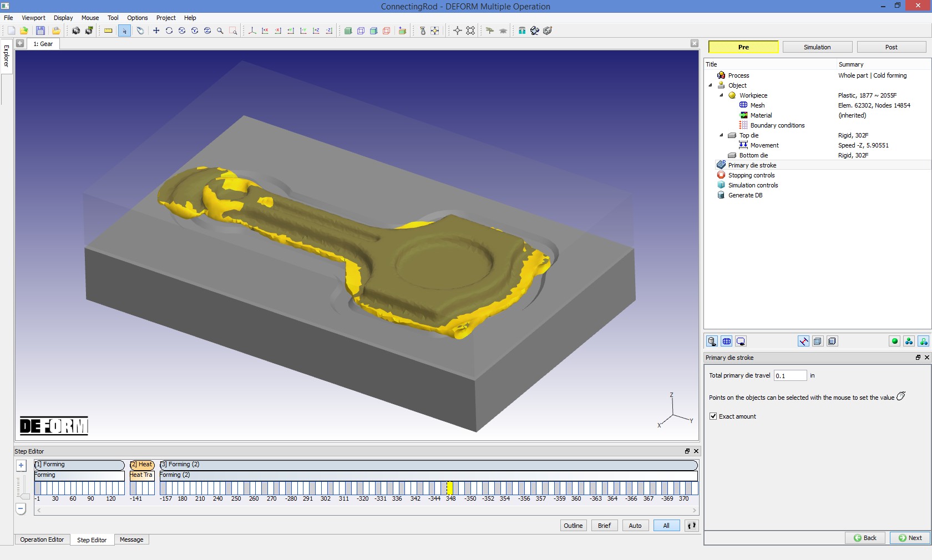Screen dimensions: 932x560
Task: Open the Viewport menu
Action: (x=33, y=18)
